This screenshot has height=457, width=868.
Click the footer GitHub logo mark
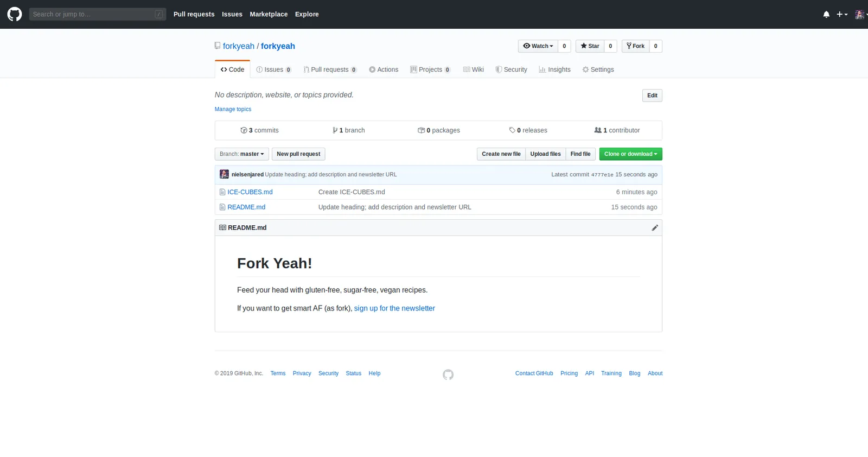tap(448, 375)
